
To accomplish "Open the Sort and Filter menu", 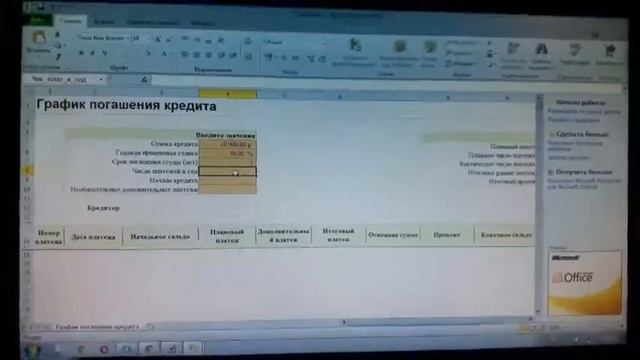I will [513, 56].
